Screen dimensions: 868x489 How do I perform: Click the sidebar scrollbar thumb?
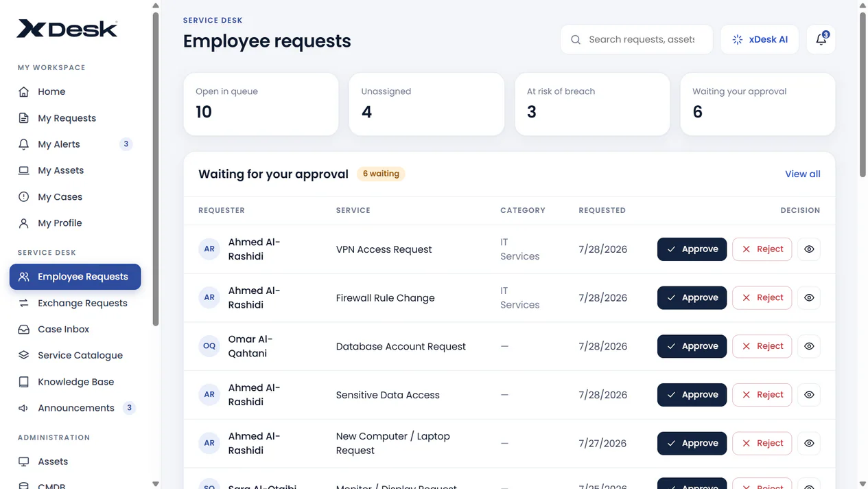156,168
